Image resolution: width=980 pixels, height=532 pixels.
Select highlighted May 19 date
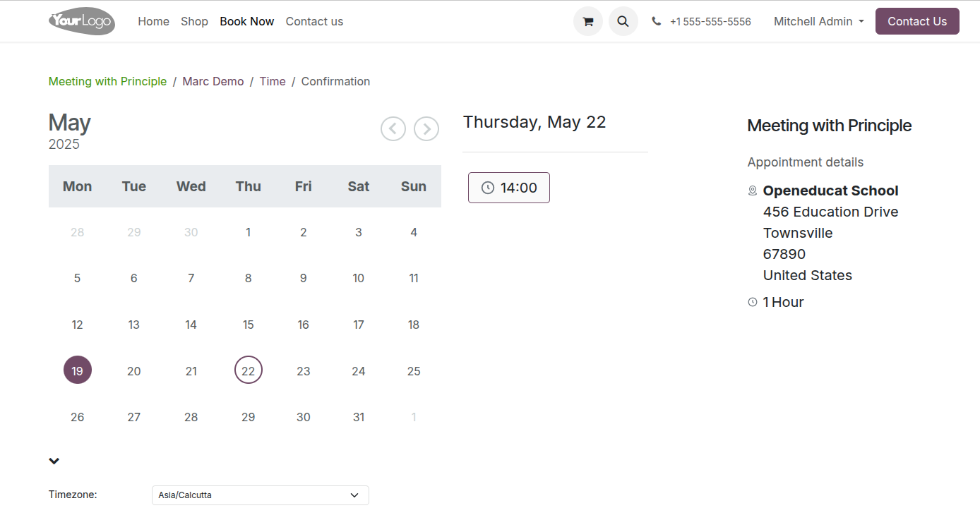tap(78, 370)
